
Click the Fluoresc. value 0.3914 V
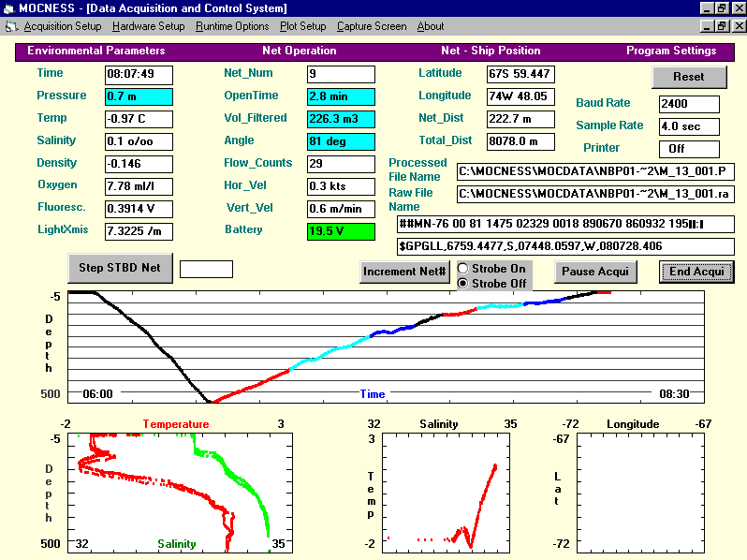(139, 209)
